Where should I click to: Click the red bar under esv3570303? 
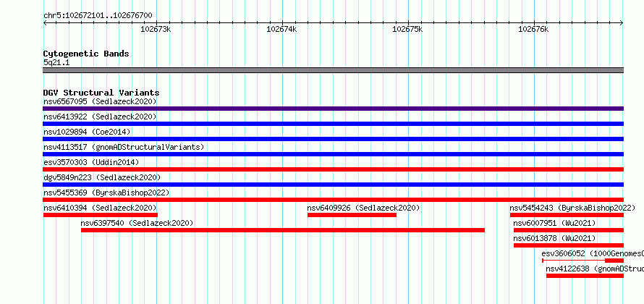pos(333,169)
